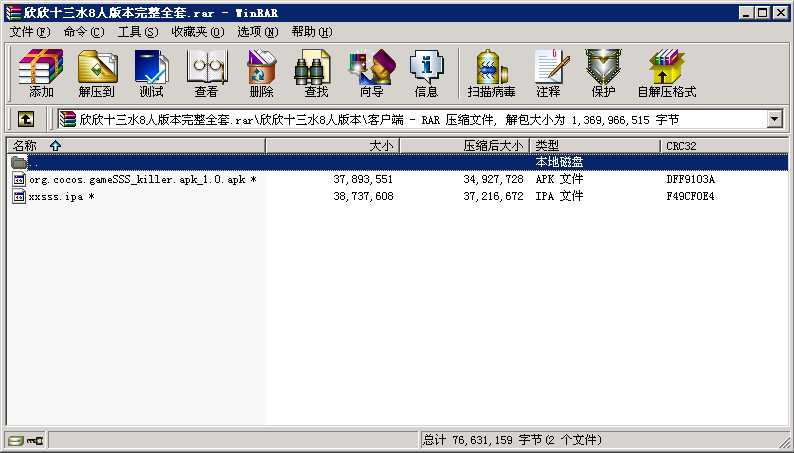Sort by CRC32 column header
This screenshot has height=453, width=794.
click(x=724, y=146)
